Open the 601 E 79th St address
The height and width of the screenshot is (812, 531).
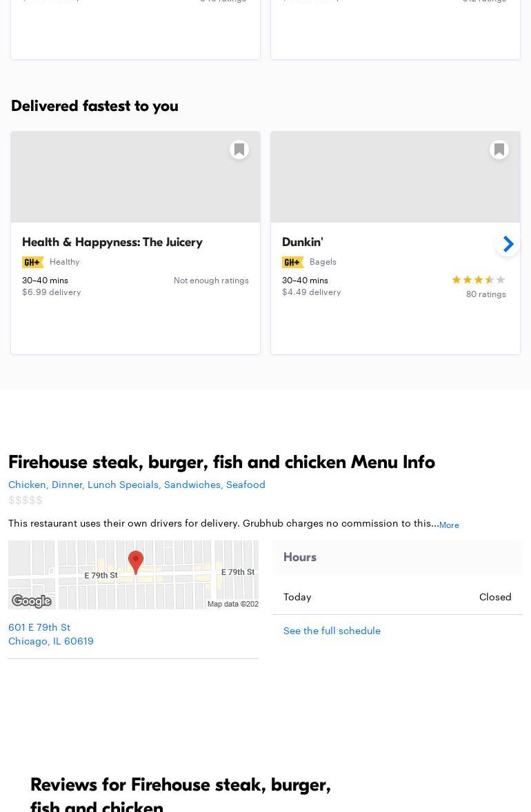[x=39, y=627]
